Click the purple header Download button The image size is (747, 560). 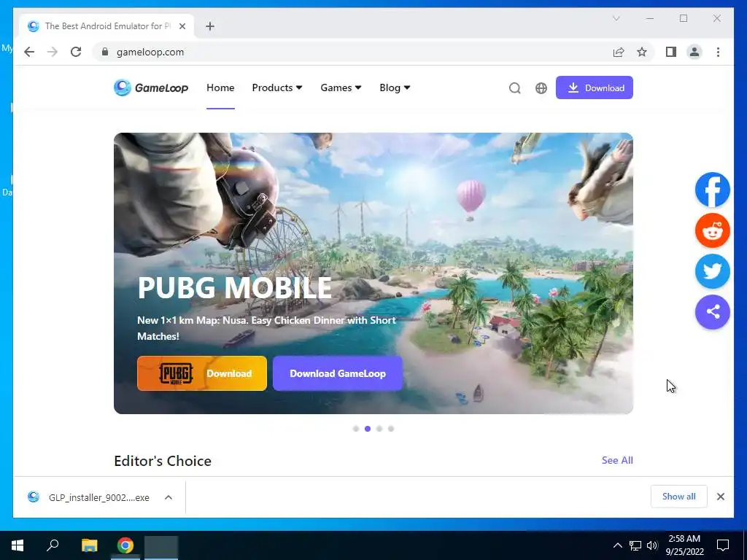[594, 87]
